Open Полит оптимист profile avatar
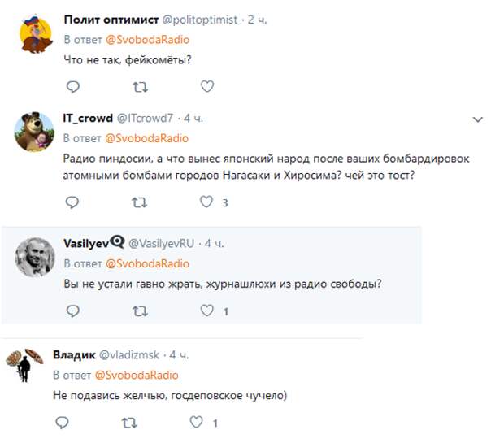The height and width of the screenshot is (443, 504). pos(36,34)
